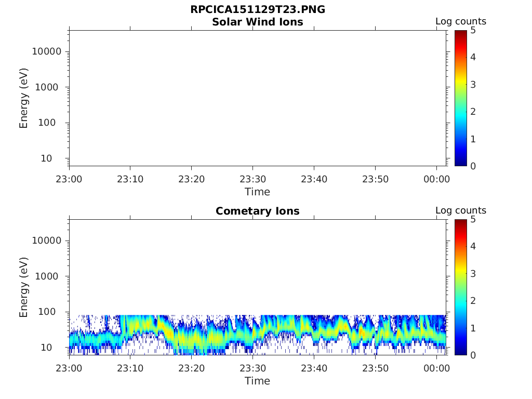Click the cometary ion spectrogram band
The height and width of the screenshot is (399, 532).
coord(258,335)
